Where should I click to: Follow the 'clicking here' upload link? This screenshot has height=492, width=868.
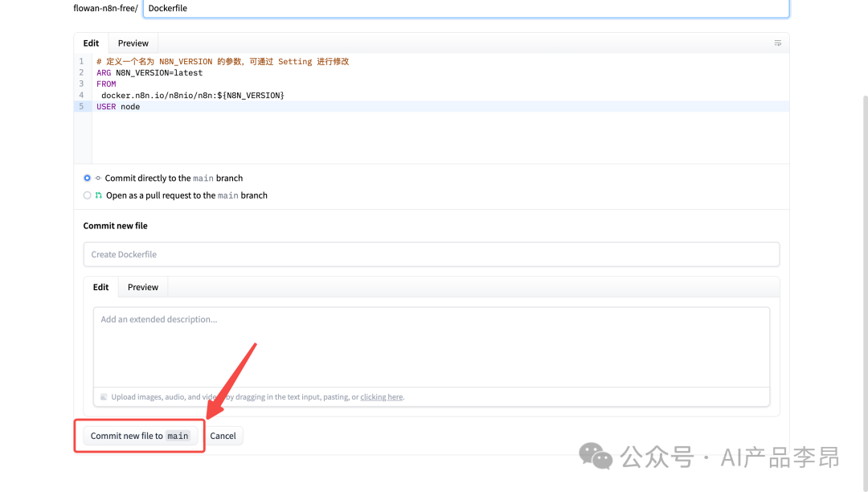pyautogui.click(x=382, y=397)
